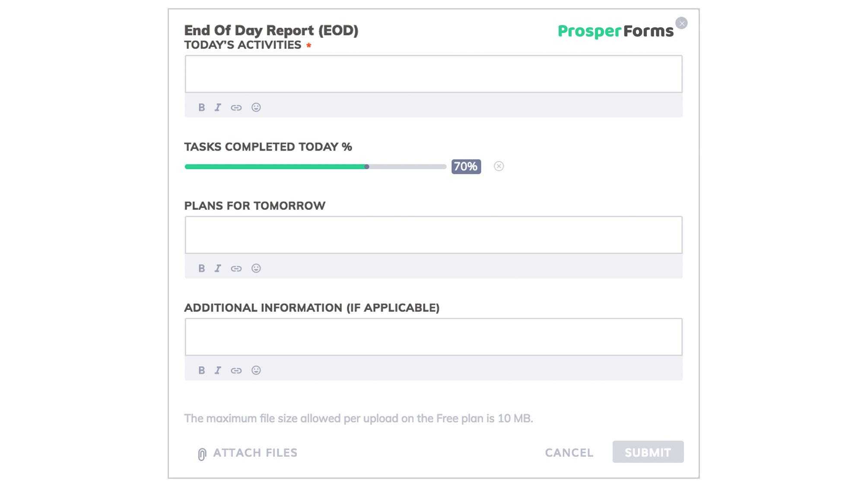Submit the End Of Day Report
The image size is (868, 487).
point(647,452)
